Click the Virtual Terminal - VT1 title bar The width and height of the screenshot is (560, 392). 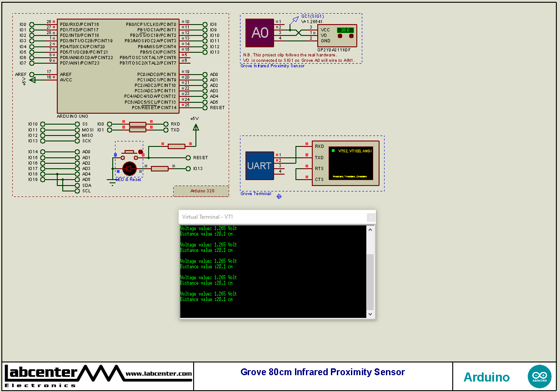(273, 217)
